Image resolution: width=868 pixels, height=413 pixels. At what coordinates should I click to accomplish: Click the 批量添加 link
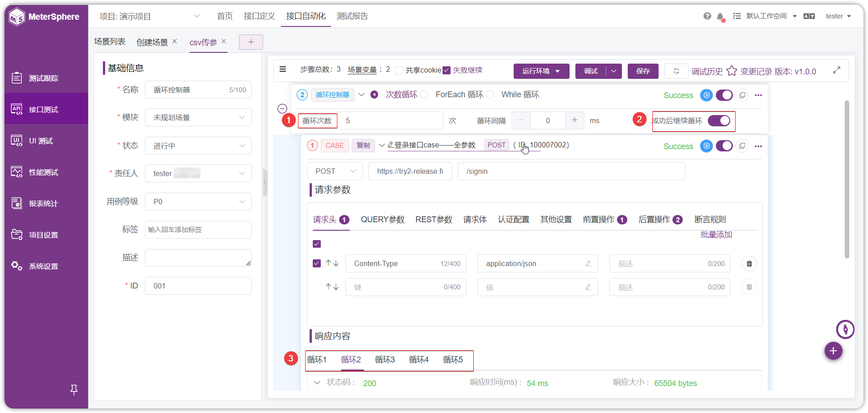point(716,235)
